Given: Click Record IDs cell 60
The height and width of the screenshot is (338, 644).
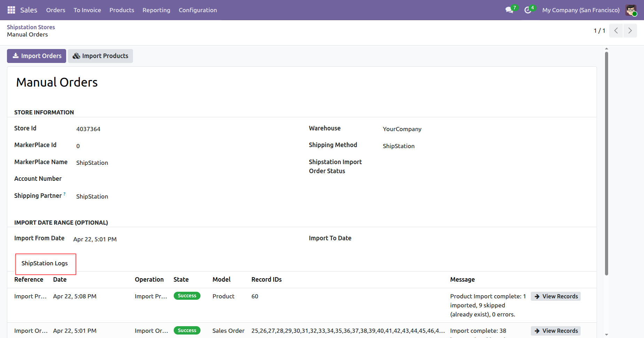Looking at the screenshot, I should click(255, 296).
